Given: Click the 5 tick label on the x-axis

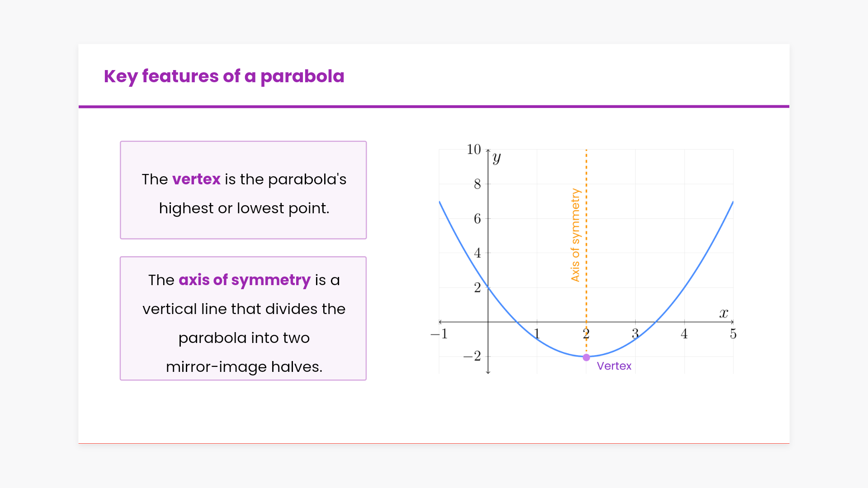Looking at the screenshot, I should point(733,334).
